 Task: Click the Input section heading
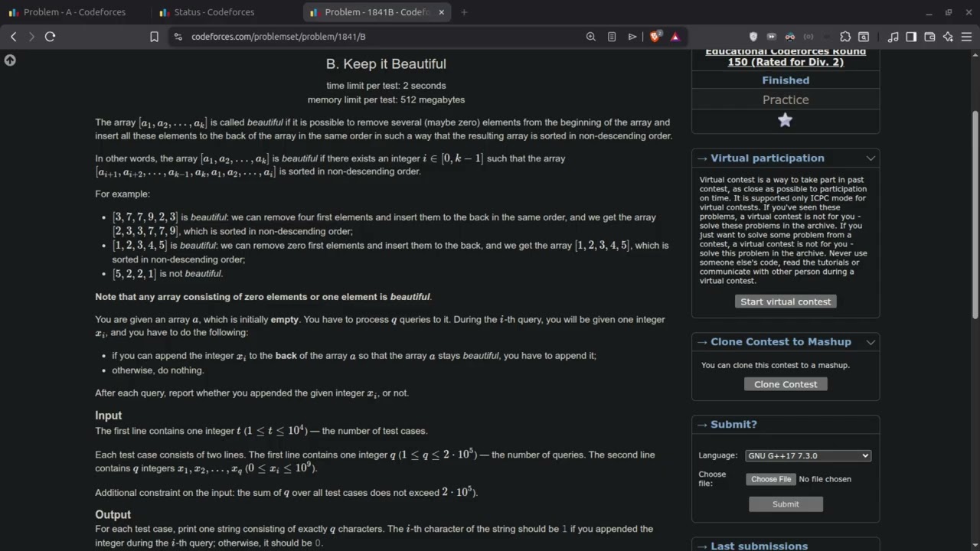(x=109, y=416)
